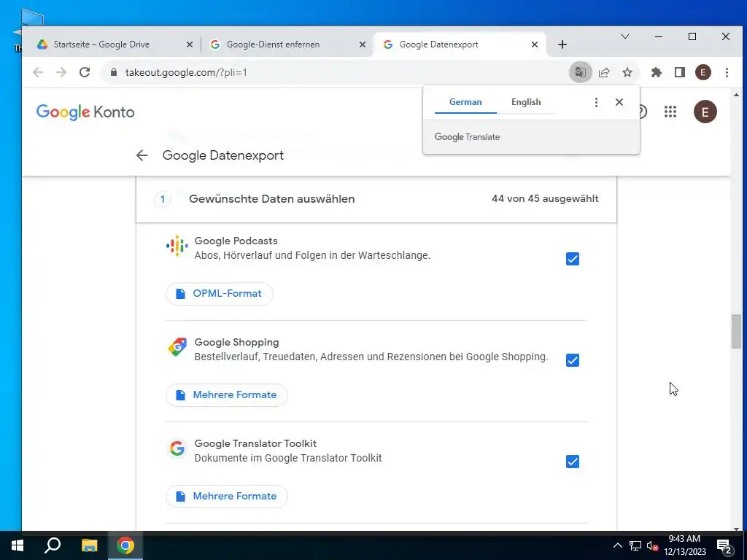Image resolution: width=747 pixels, height=560 pixels.
Task: Click the Google Shopping tag icon
Action: (177, 347)
